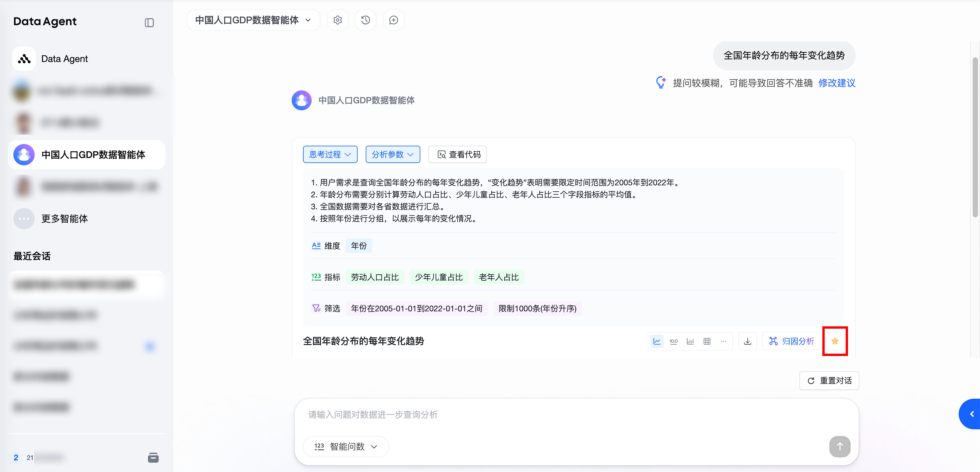The width and height of the screenshot is (980, 472).
Task: Collapse the left sidebar panel
Action: (x=149, y=22)
